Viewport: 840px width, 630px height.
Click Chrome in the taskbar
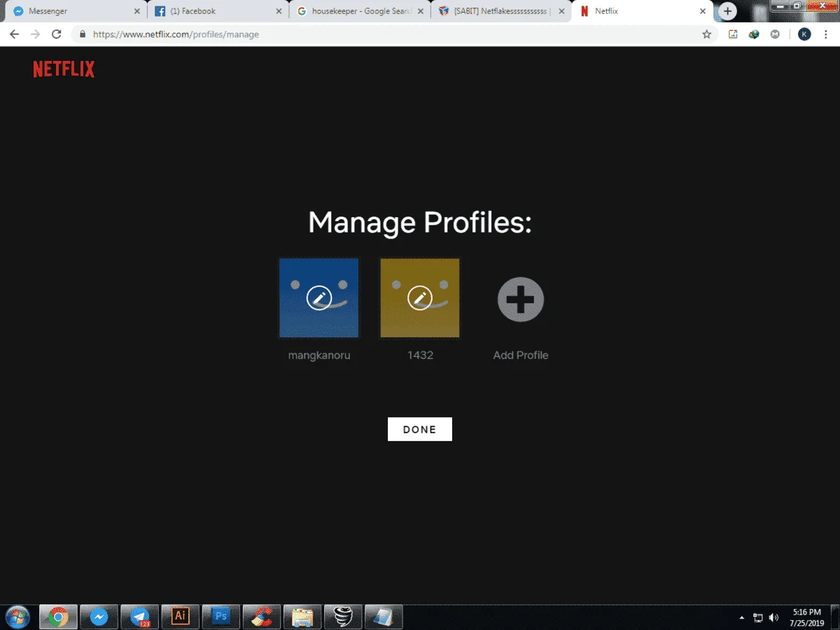pos(58,617)
